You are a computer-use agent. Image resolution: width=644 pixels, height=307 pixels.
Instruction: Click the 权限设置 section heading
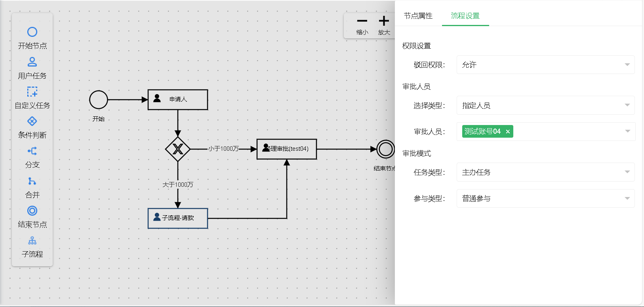coord(417,46)
